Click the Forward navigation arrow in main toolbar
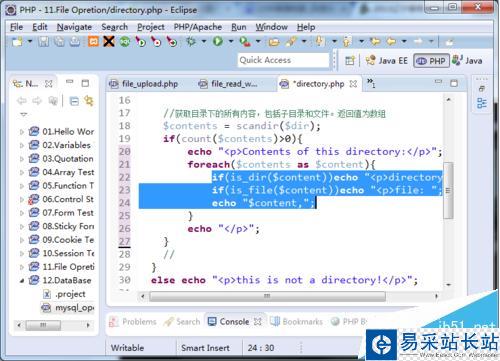 click(418, 41)
